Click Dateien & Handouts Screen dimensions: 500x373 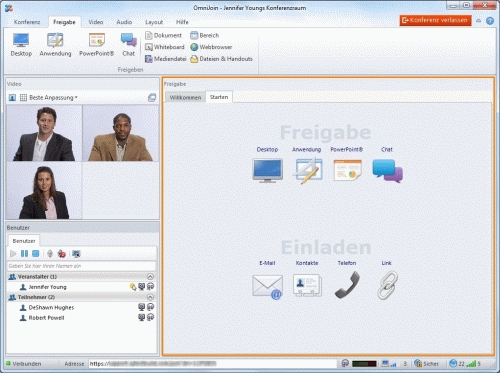tap(221, 59)
